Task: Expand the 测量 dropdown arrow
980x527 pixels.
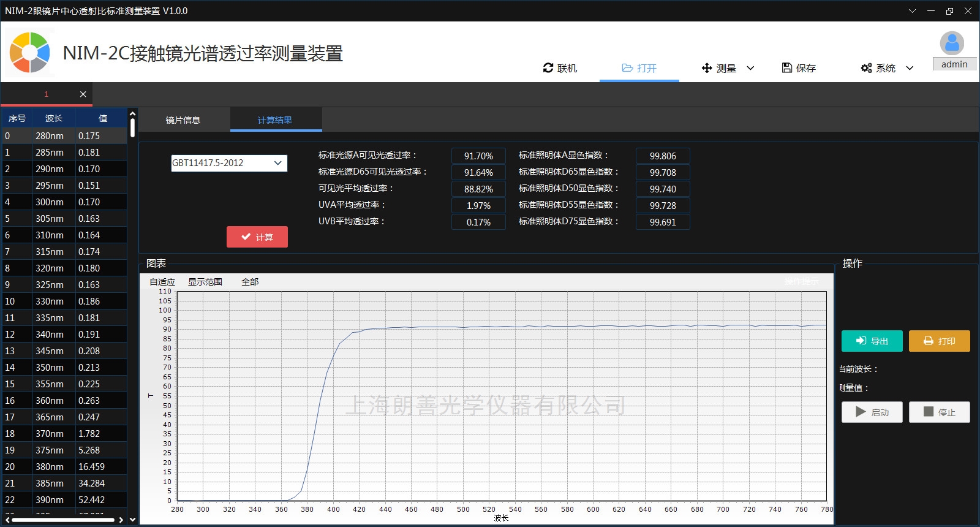Action: (750, 68)
